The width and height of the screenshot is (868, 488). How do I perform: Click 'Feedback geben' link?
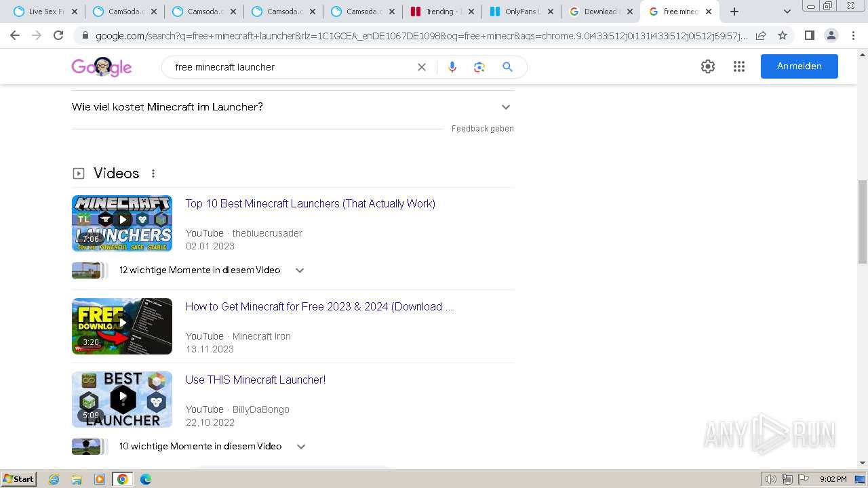pos(483,129)
